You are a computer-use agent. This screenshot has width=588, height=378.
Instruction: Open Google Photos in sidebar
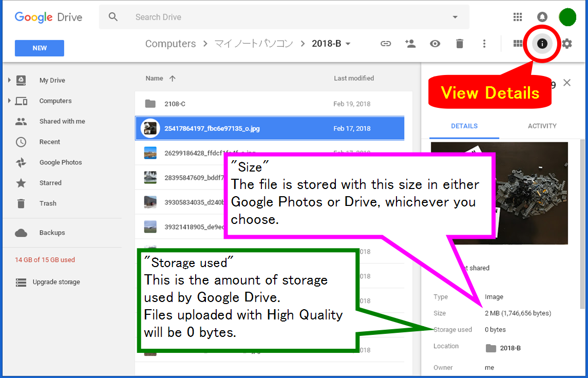tap(61, 162)
